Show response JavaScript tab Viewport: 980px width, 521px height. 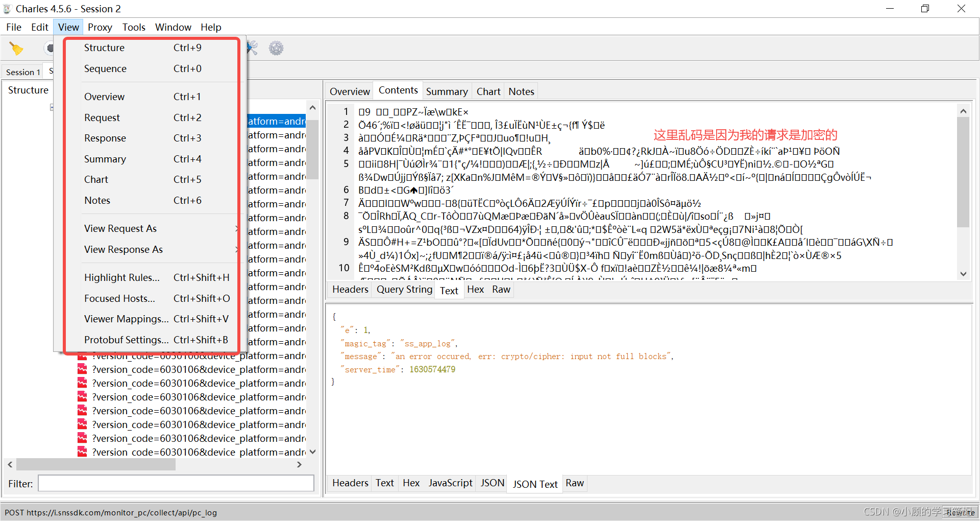coord(450,483)
